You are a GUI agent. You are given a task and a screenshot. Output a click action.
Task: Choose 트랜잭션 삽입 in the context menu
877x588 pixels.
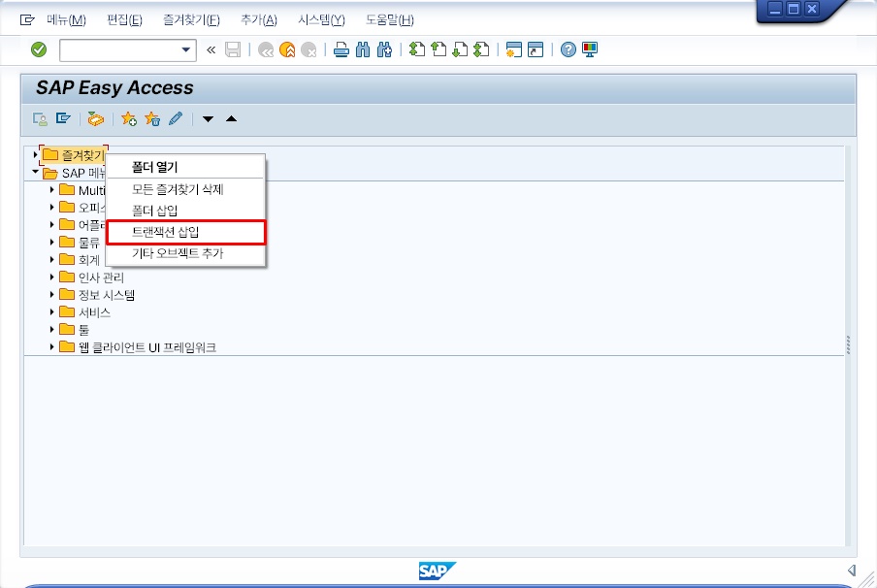(x=185, y=232)
